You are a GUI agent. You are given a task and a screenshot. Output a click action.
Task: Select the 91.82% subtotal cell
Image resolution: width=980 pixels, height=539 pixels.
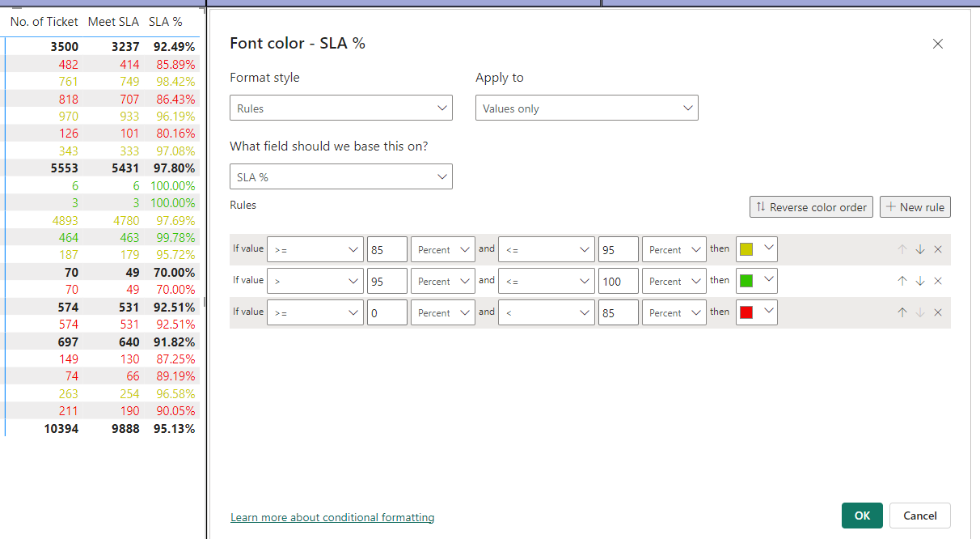coord(174,342)
